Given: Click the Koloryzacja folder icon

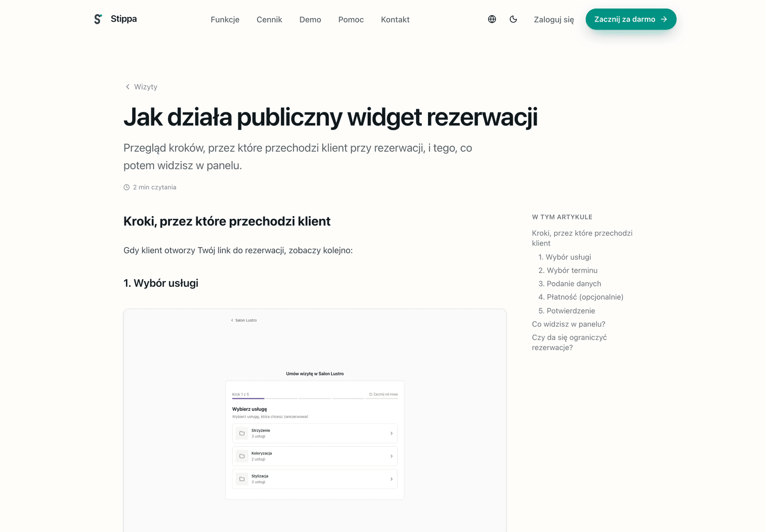Looking at the screenshot, I should pos(242,456).
